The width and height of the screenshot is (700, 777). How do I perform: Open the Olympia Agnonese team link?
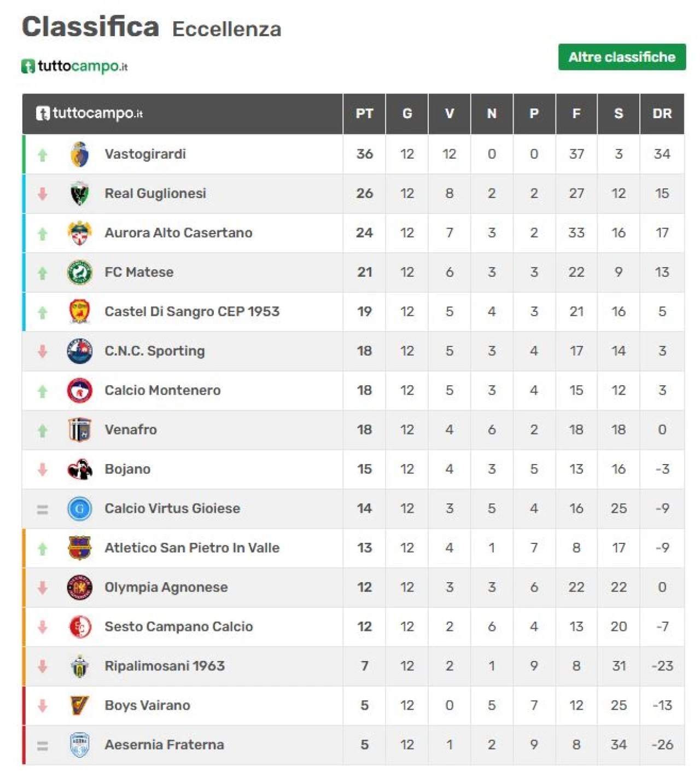tap(166, 588)
